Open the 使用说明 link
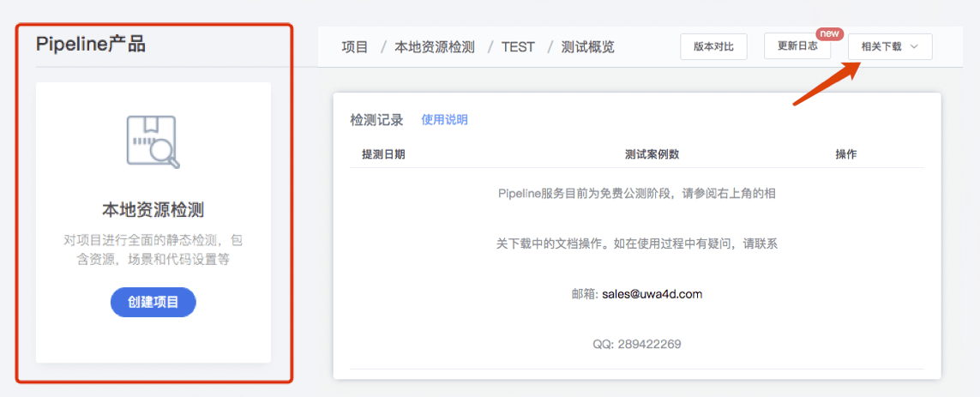The height and width of the screenshot is (397, 980). tap(444, 120)
